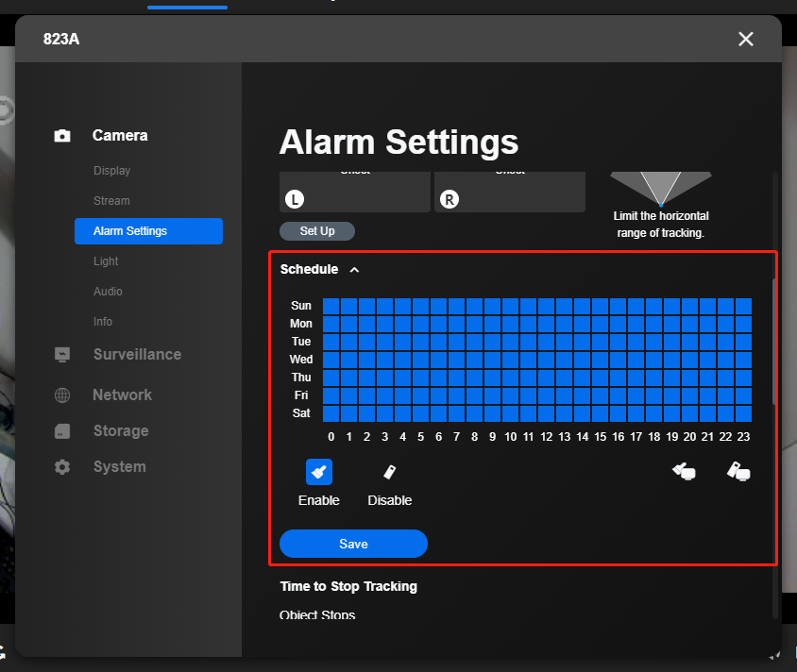The height and width of the screenshot is (672, 797).
Task: Select the Disable eraser tool
Action: coord(389,472)
